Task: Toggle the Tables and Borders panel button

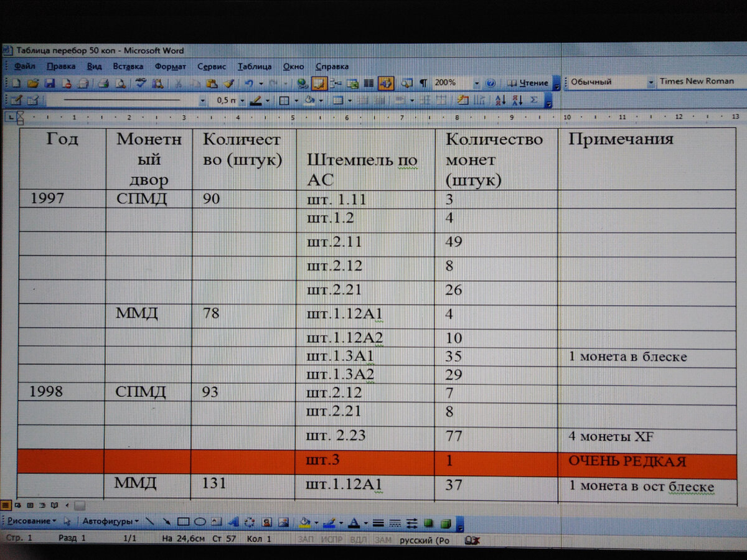Action: (319, 83)
